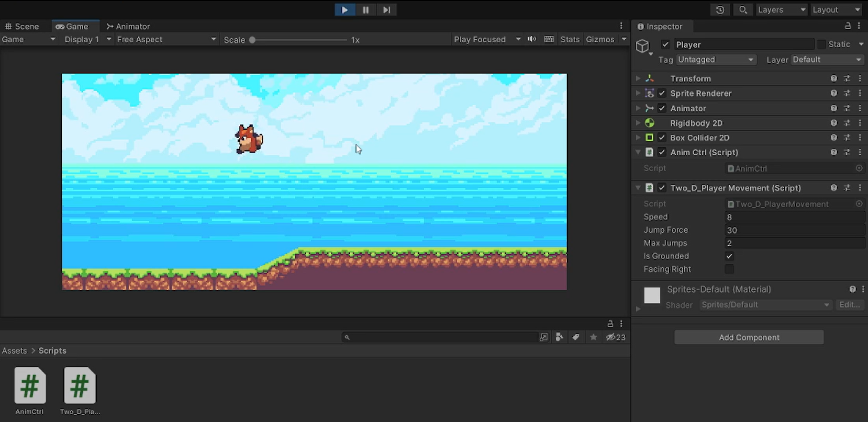Click the Add Component button
868x422 pixels.
point(749,337)
